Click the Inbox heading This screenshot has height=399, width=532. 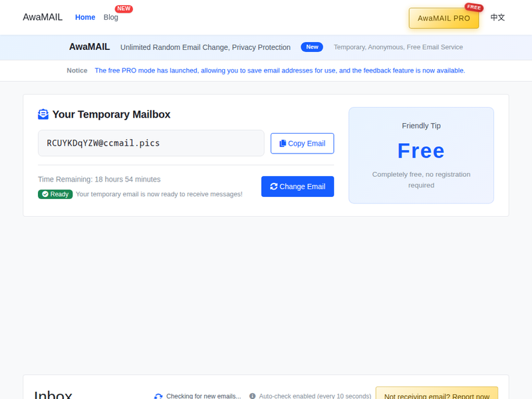53,395
